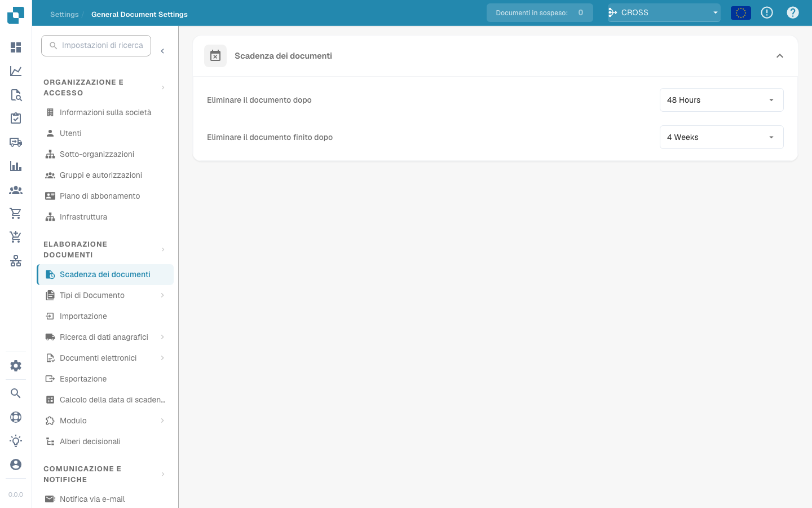The image size is (812, 508).
Task: Open the settings gear icon
Action: tap(16, 366)
